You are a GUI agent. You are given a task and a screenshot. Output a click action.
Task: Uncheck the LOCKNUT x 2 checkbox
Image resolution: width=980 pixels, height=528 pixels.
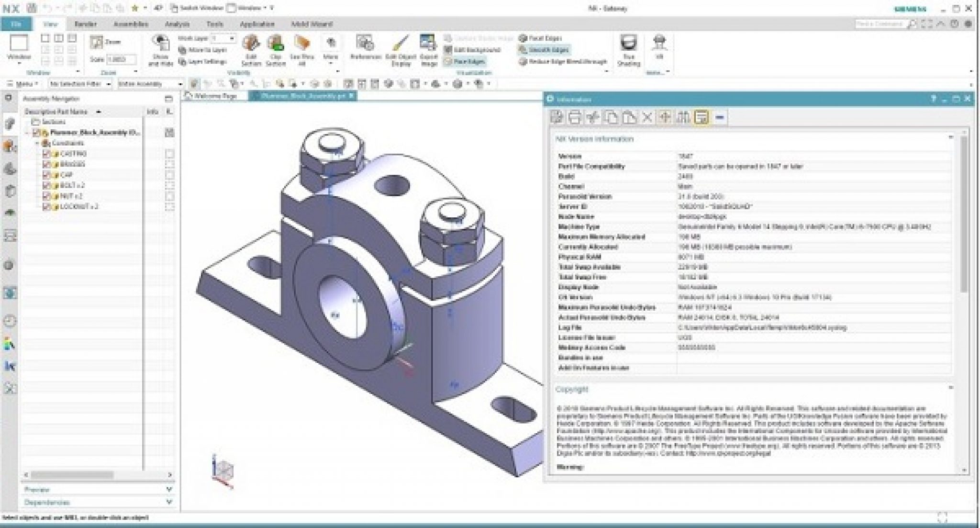coord(46,207)
